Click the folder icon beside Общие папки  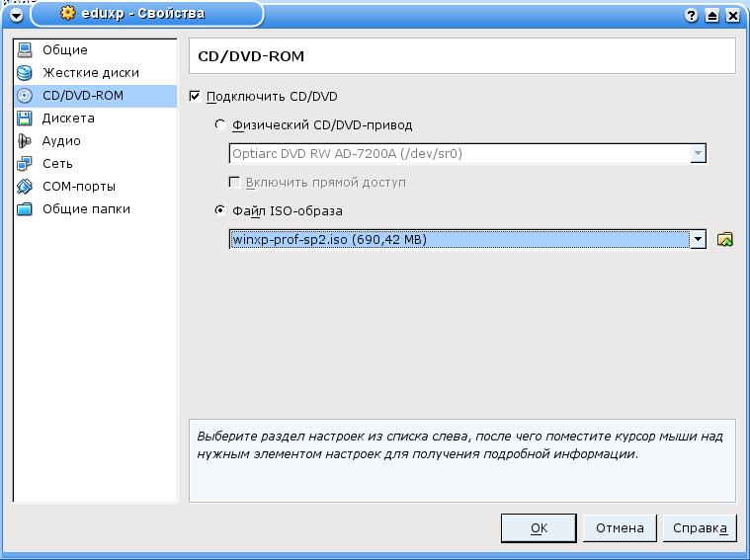(25, 209)
